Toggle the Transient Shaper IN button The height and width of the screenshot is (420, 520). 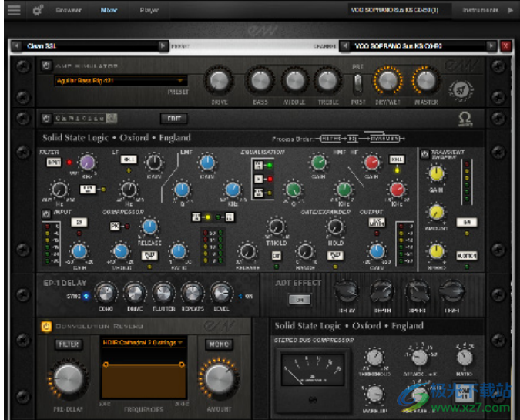(x=467, y=222)
